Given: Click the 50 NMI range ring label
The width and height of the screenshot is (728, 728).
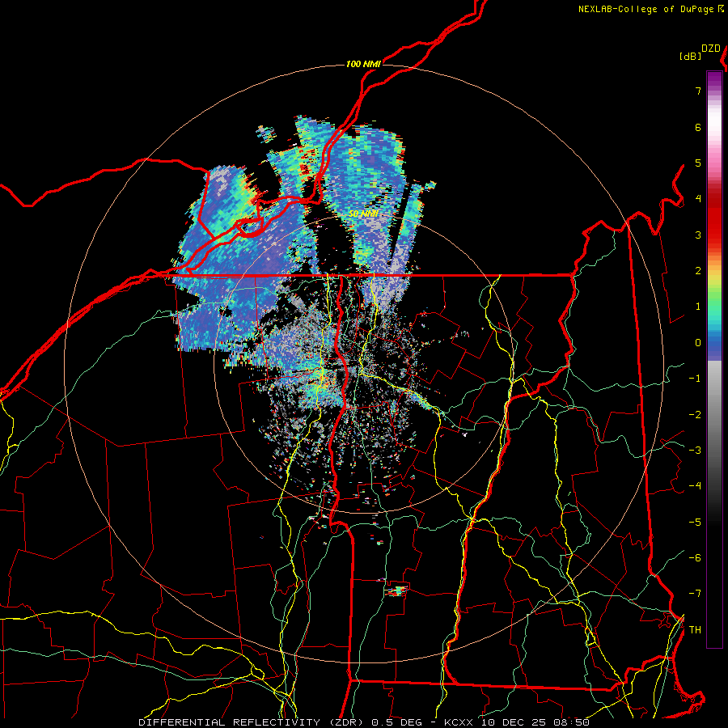Looking at the screenshot, I should click(x=363, y=214).
